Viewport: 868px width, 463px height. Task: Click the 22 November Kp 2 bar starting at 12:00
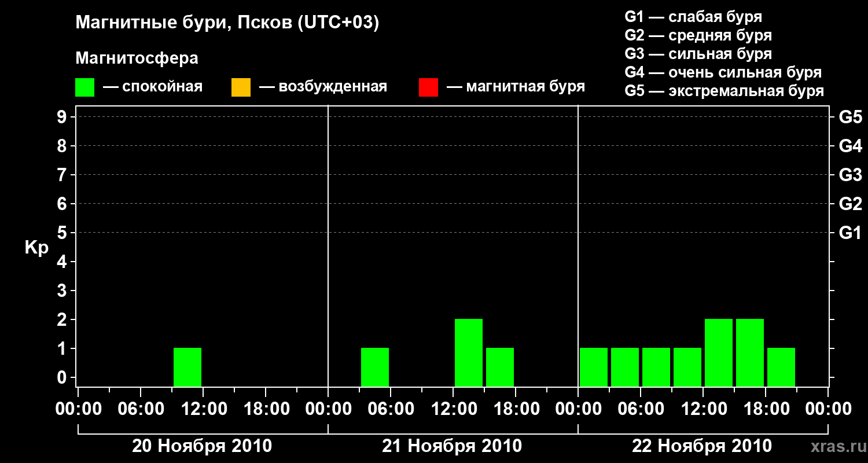click(719, 352)
